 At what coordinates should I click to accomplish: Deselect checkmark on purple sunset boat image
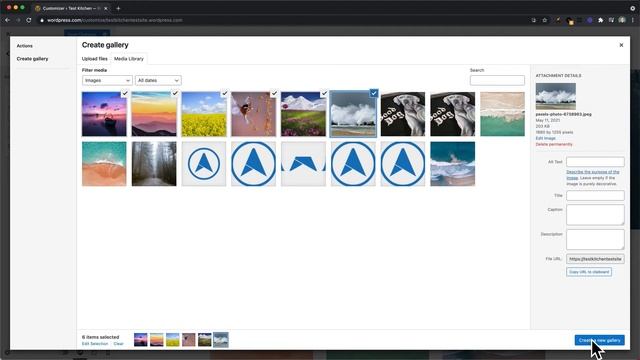click(x=125, y=93)
